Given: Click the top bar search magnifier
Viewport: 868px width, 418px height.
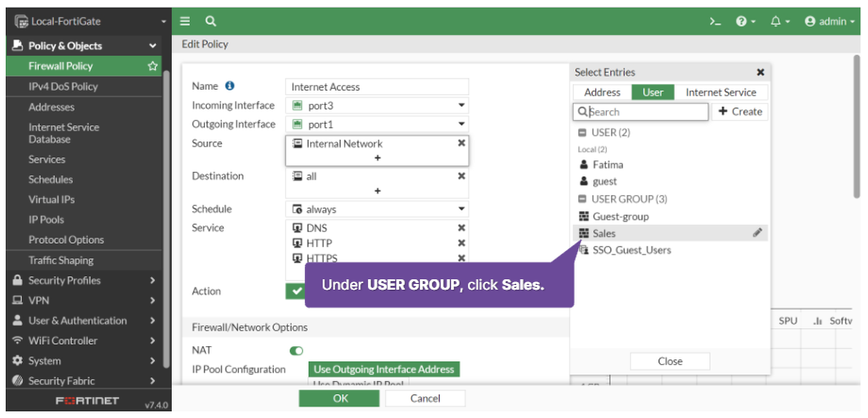Looking at the screenshot, I should coord(210,22).
